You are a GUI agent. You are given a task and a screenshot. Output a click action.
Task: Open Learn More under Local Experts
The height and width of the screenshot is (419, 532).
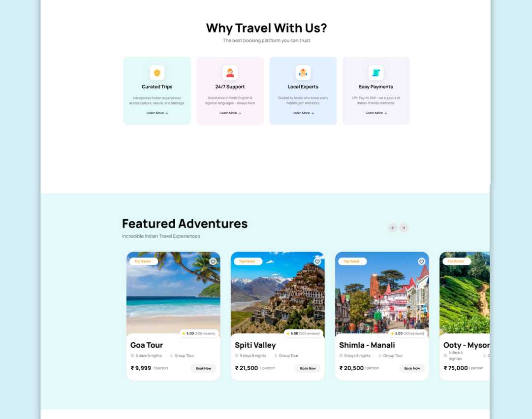tap(303, 113)
